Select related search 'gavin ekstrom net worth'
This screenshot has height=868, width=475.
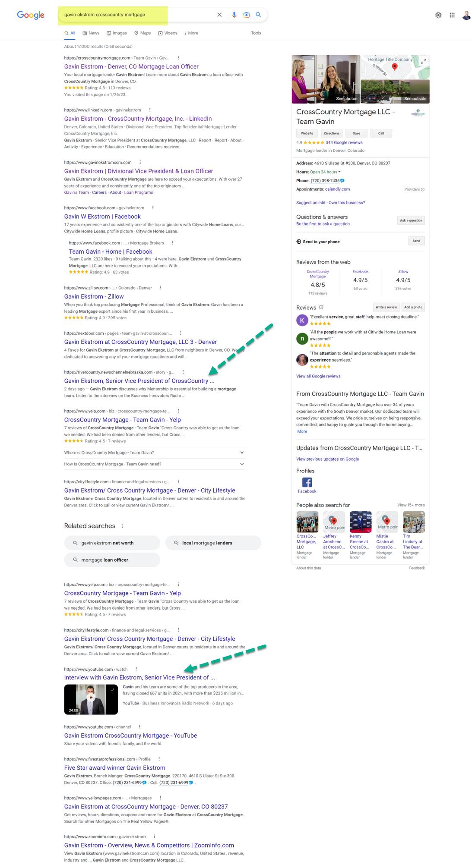[112, 543]
